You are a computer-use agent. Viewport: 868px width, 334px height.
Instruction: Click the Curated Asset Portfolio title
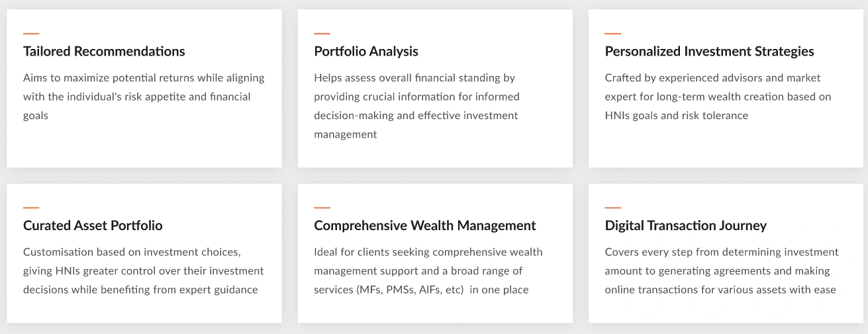(93, 226)
